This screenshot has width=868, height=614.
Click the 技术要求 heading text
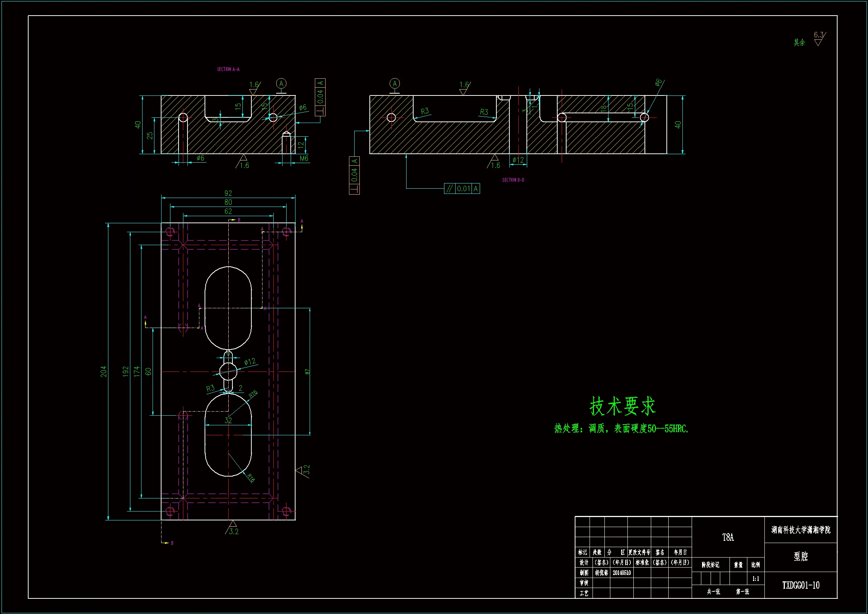click(x=622, y=406)
